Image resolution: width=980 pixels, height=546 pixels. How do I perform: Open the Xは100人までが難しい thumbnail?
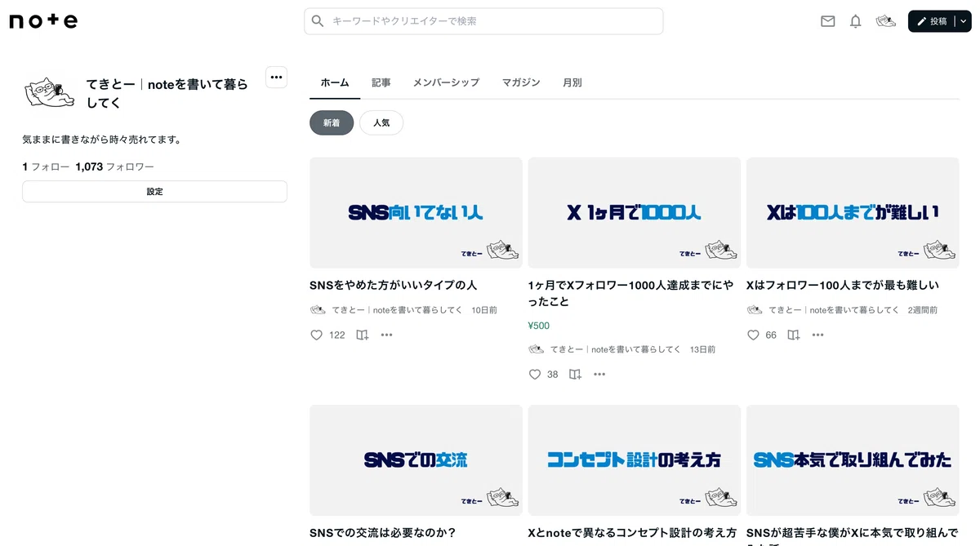point(853,213)
